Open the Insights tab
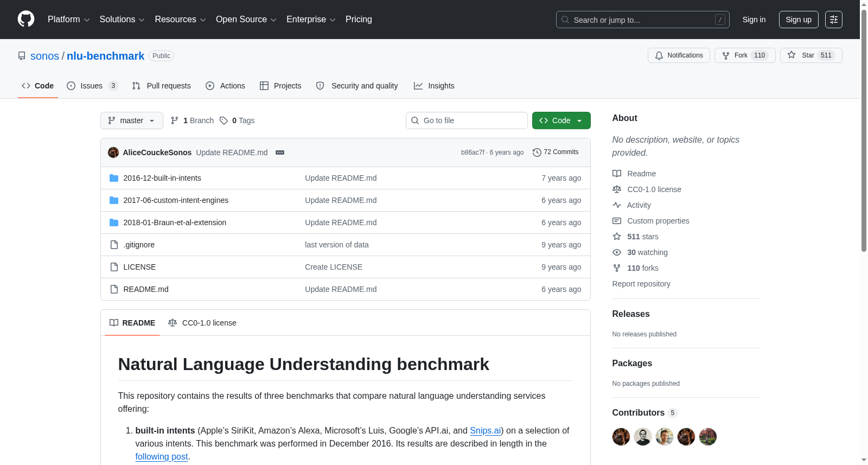This screenshot has height=465, width=868. [434, 86]
